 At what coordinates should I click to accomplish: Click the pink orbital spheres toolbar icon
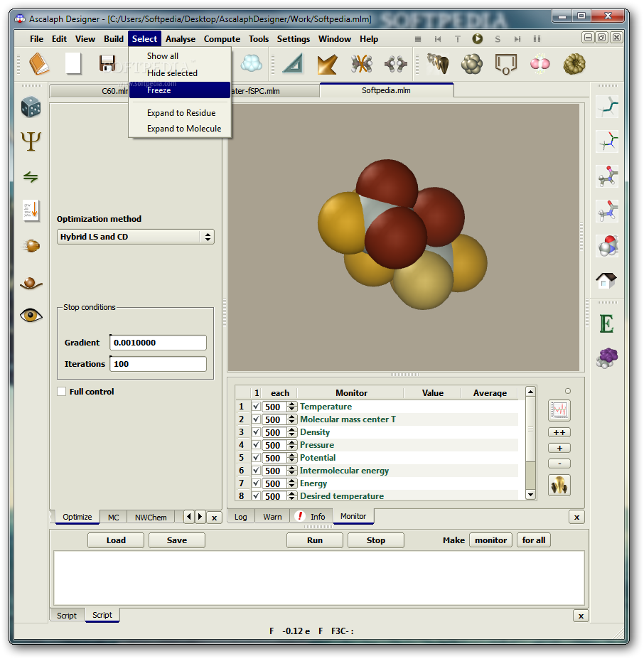540,64
